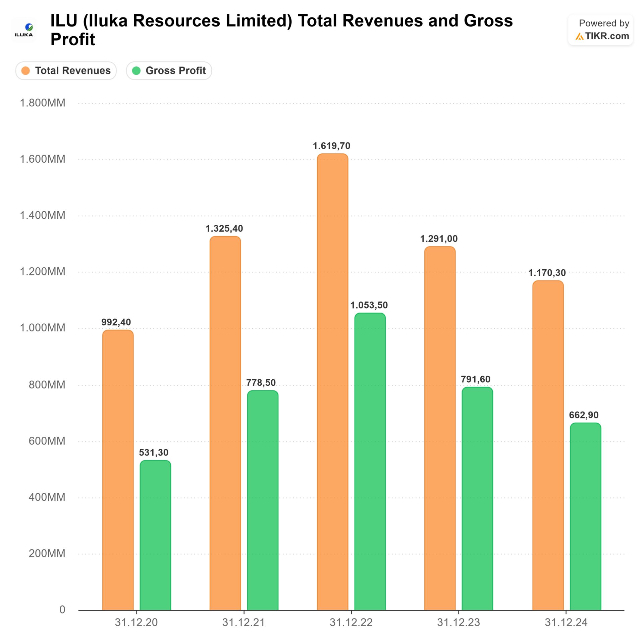Viewport: 644px width, 644px height.
Task: Click the 2024 Gross Profit bar labeled 662,90
Action: [x=585, y=517]
